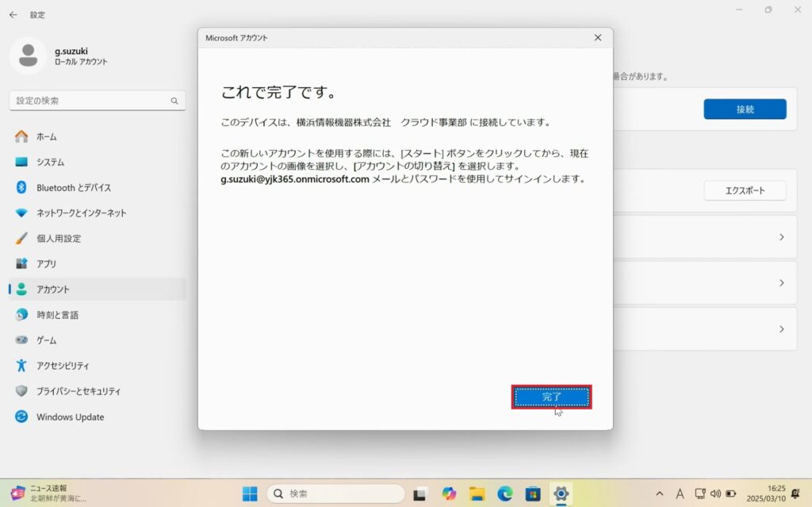
Task: Open the Windows Start menu
Action: (250, 494)
